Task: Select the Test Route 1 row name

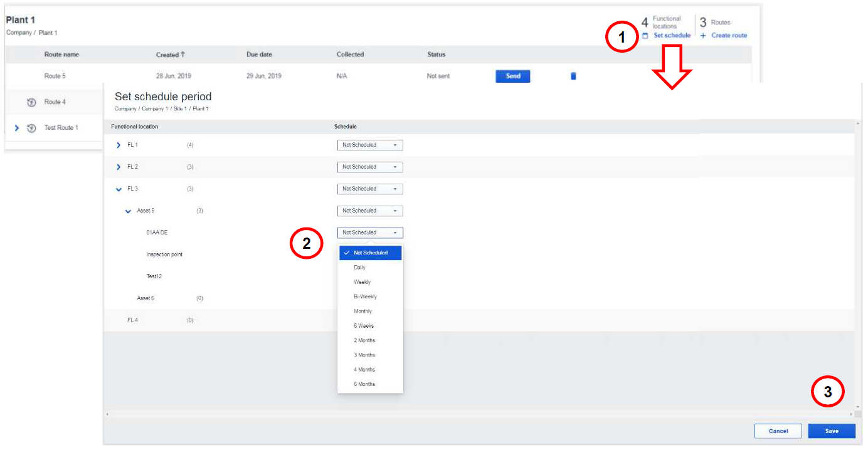Action: (x=61, y=128)
